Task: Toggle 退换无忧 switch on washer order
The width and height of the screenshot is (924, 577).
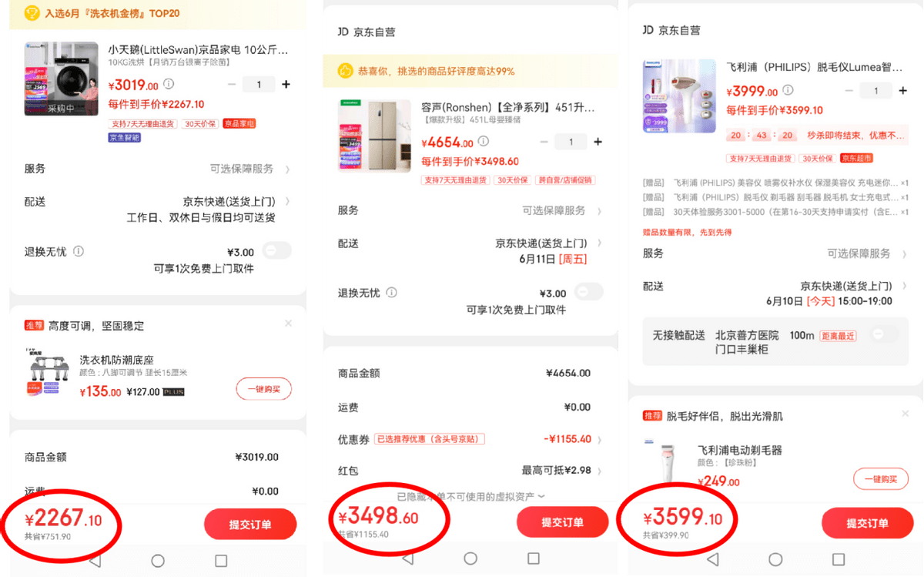Action: point(277,250)
